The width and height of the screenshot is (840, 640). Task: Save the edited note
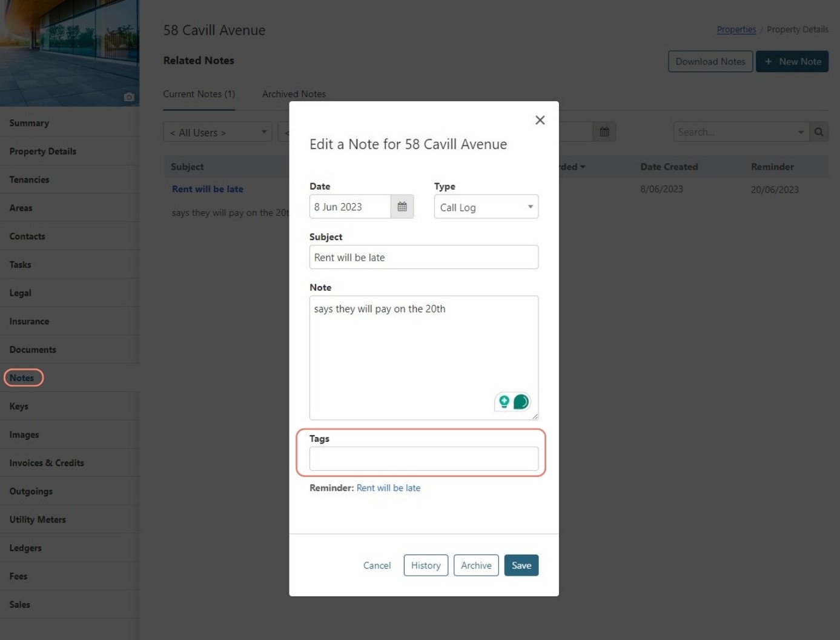pyautogui.click(x=521, y=565)
